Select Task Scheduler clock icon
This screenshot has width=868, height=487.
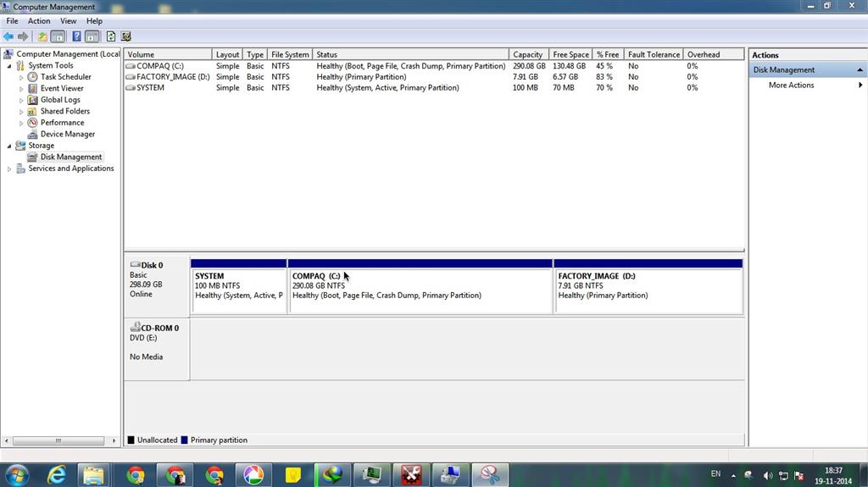click(32, 77)
